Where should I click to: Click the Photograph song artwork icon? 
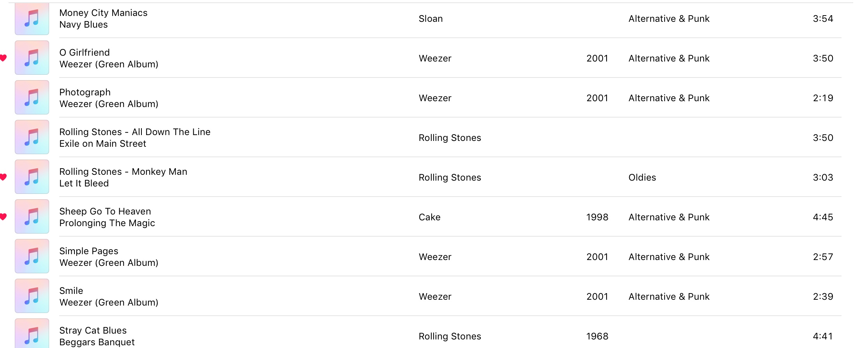pyautogui.click(x=32, y=97)
